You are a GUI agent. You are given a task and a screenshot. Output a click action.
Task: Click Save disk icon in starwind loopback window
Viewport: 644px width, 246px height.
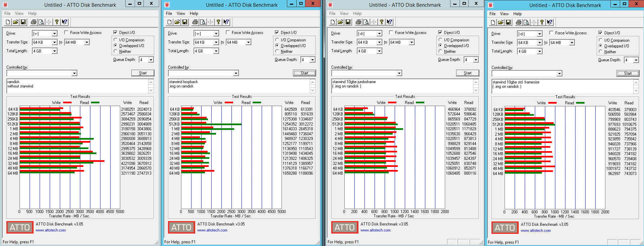click(185, 22)
